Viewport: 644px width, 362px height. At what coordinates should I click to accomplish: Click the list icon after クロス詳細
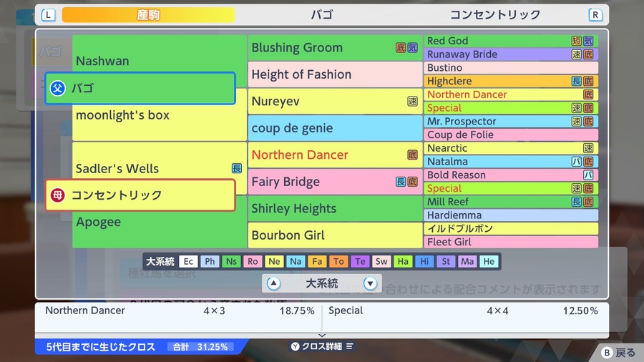[x=349, y=346]
